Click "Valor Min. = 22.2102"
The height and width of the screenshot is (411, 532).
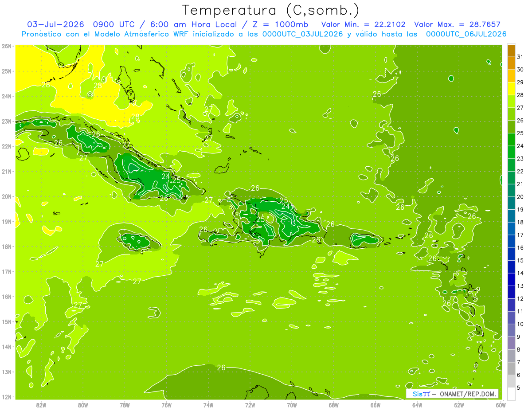click(364, 24)
